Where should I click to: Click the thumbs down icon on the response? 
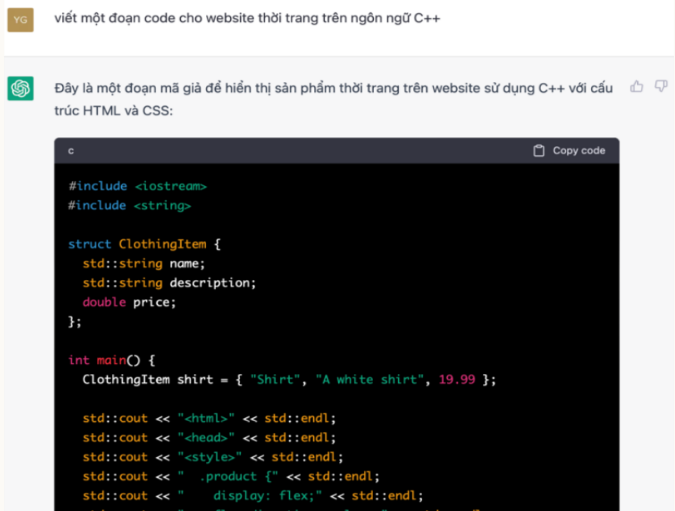pos(660,87)
